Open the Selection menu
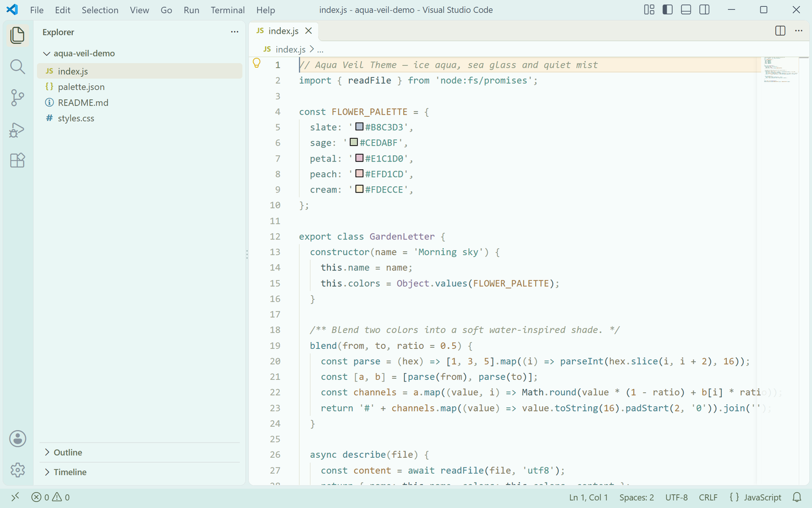Image resolution: width=812 pixels, height=508 pixels. [100, 10]
